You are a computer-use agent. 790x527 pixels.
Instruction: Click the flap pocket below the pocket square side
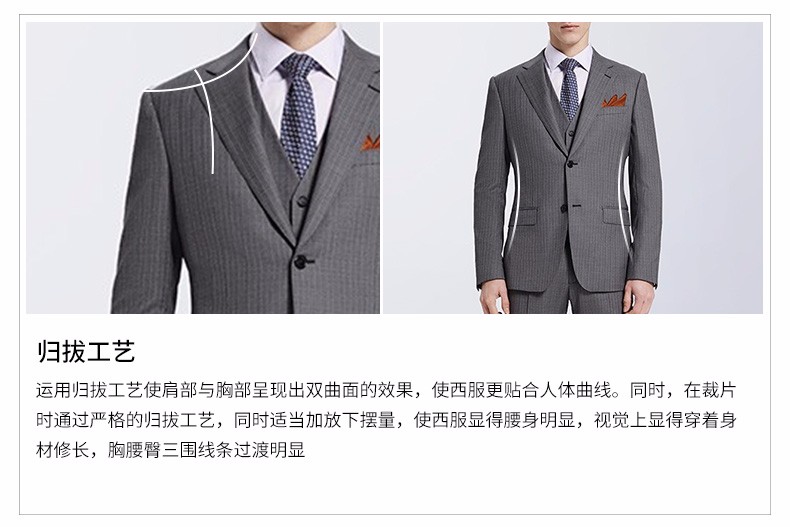615,216
